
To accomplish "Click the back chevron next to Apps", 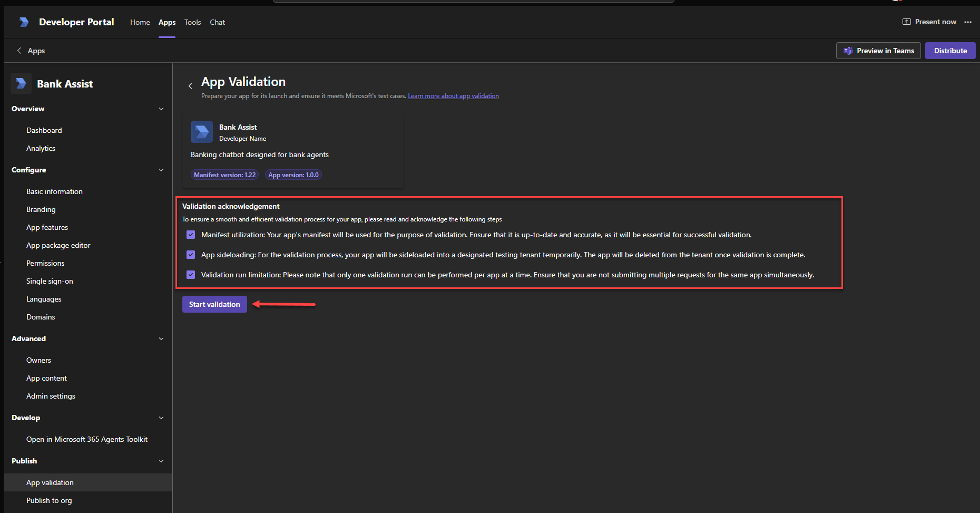I will pos(19,51).
